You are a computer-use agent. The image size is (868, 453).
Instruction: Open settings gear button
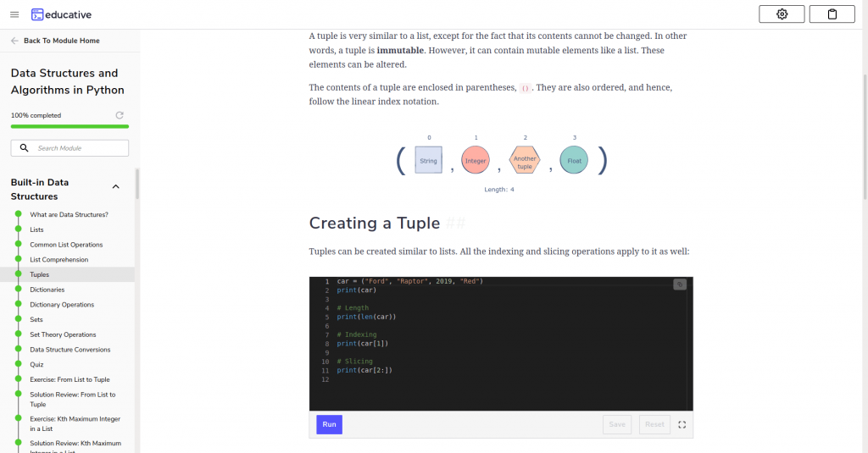tap(782, 14)
